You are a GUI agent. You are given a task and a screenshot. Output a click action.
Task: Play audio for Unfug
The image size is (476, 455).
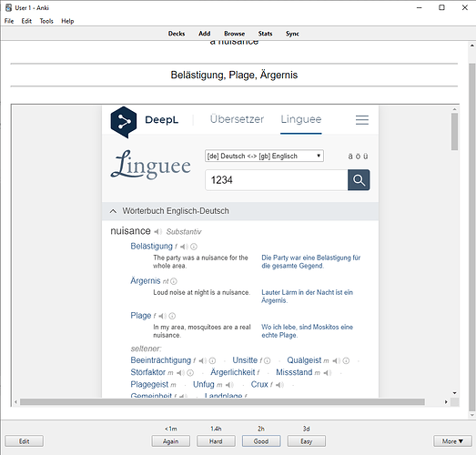(229, 385)
